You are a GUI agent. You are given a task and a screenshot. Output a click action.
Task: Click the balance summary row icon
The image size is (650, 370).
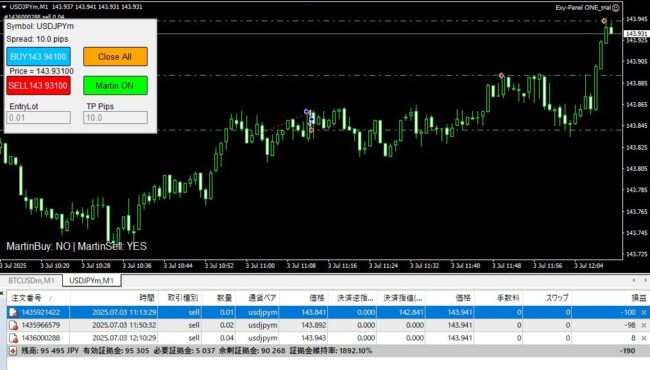(x=13, y=351)
